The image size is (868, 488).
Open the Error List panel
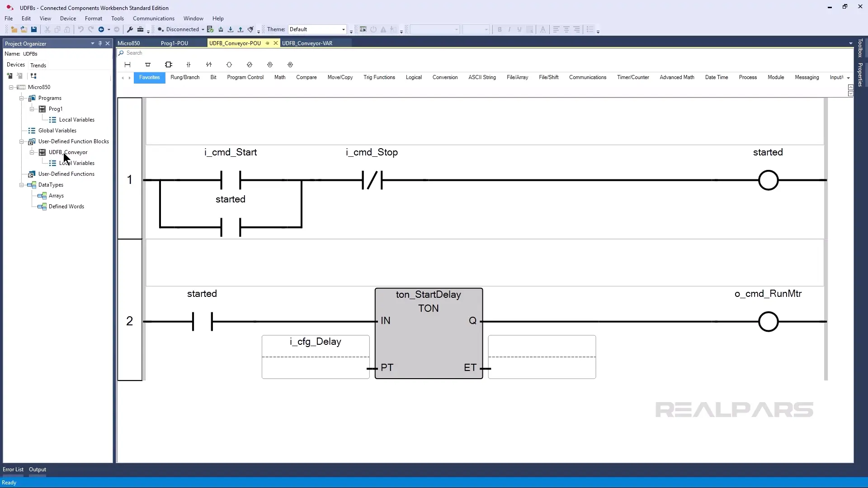click(x=13, y=469)
